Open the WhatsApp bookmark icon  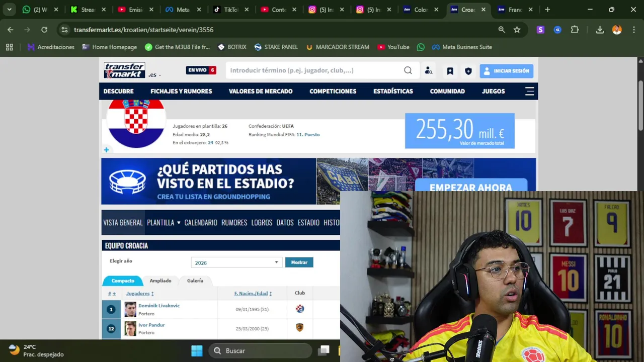coord(421,47)
